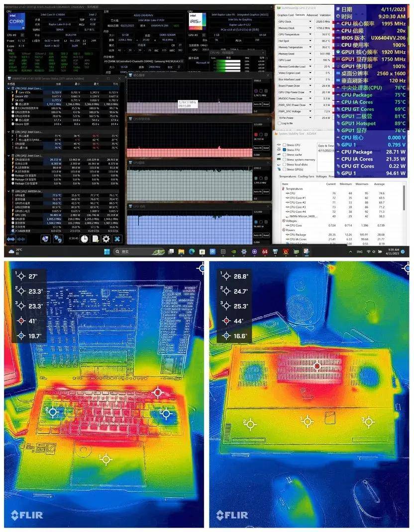Click the GPU-Z application icon in its title bar
Viewport: 414px width, 532px height.
(x=279, y=7)
